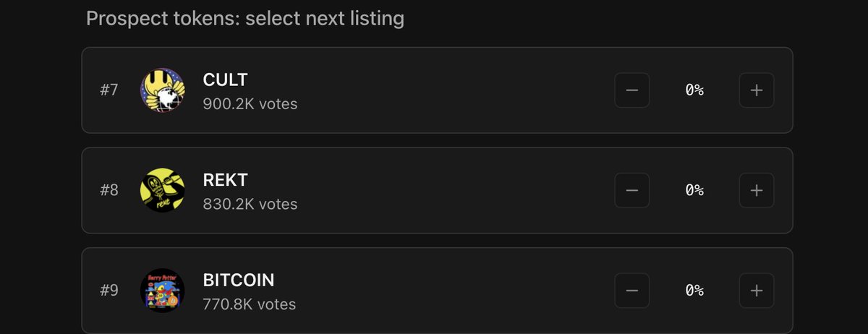868x334 pixels.
Task: Click the Prospect tokens section heading
Action: [x=244, y=18]
